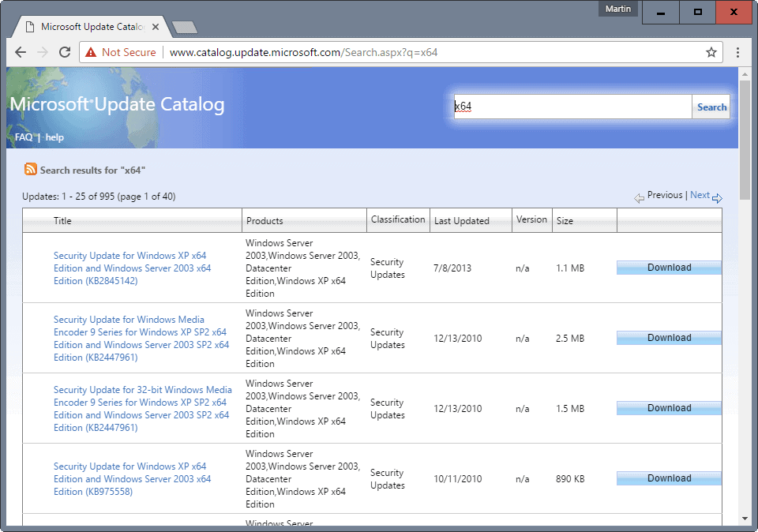Screen dimensions: 758x532
Task: Sort by Classification column header
Action: pos(398,219)
